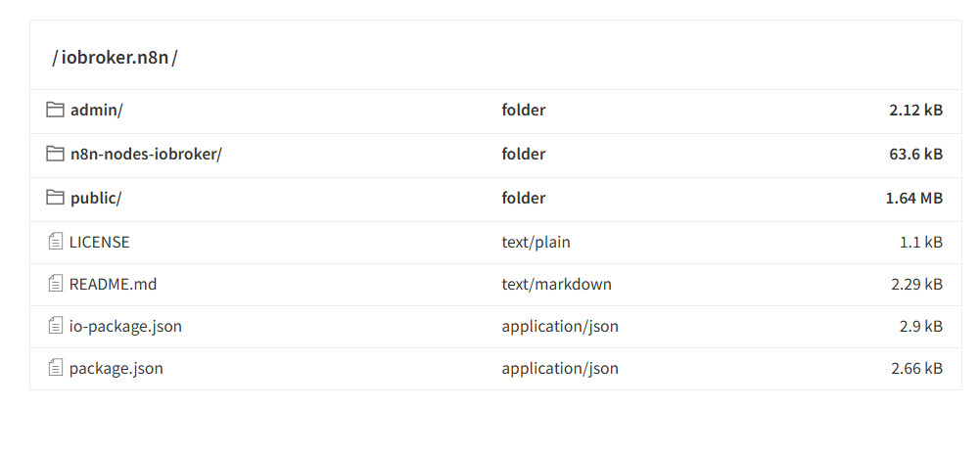Open the n8n-nodes-iobroker/ folder
The height and width of the screenshot is (454, 980).
146,154
